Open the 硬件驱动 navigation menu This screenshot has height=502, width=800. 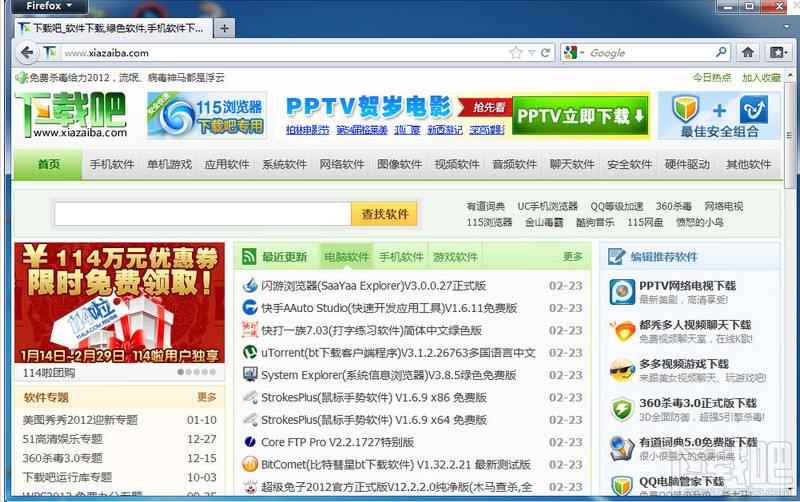tap(687, 164)
